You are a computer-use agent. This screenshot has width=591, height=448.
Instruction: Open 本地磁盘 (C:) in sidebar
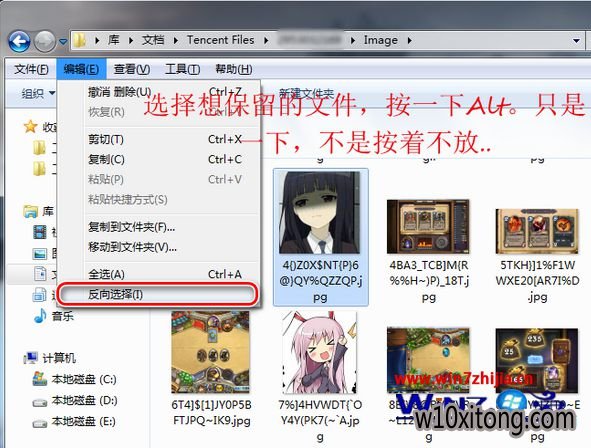pos(84,379)
